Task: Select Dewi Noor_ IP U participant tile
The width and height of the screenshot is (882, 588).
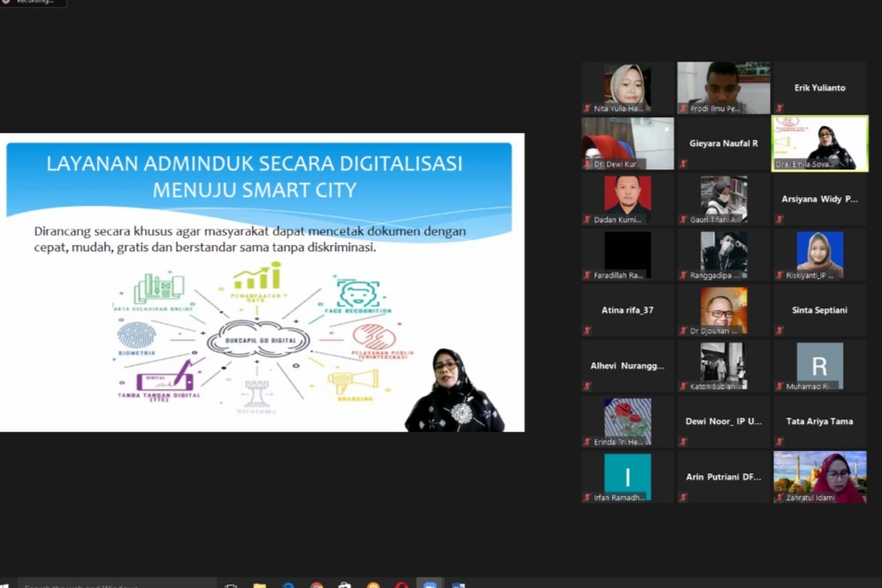Action: tap(723, 421)
